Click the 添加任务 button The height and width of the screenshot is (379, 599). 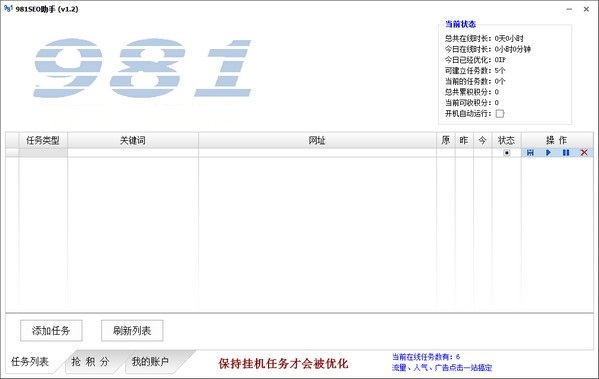tap(51, 330)
